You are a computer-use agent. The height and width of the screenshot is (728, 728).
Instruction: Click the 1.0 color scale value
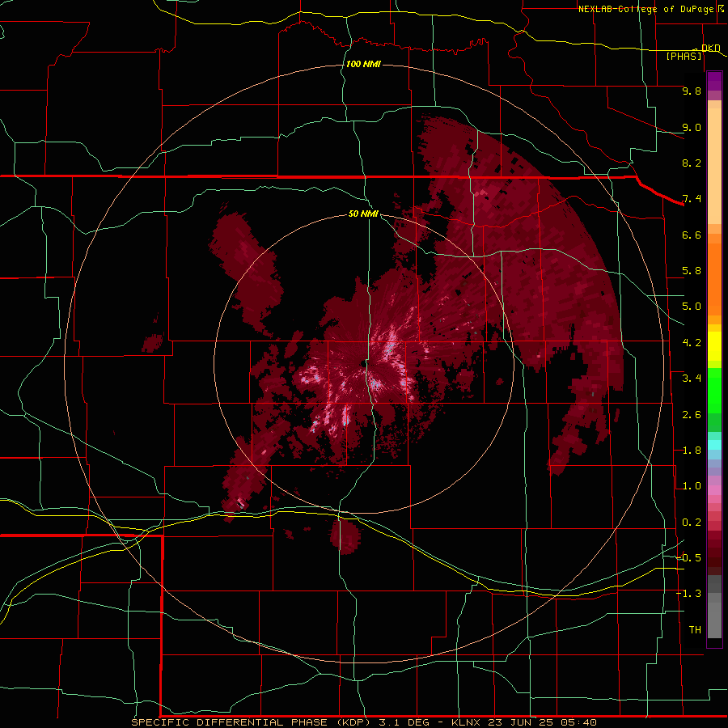(x=692, y=486)
